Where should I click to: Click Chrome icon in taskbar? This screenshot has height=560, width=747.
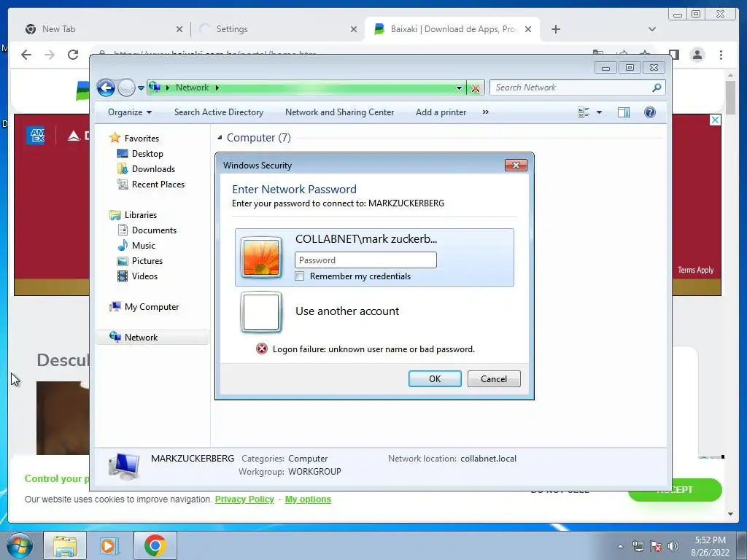click(x=155, y=545)
